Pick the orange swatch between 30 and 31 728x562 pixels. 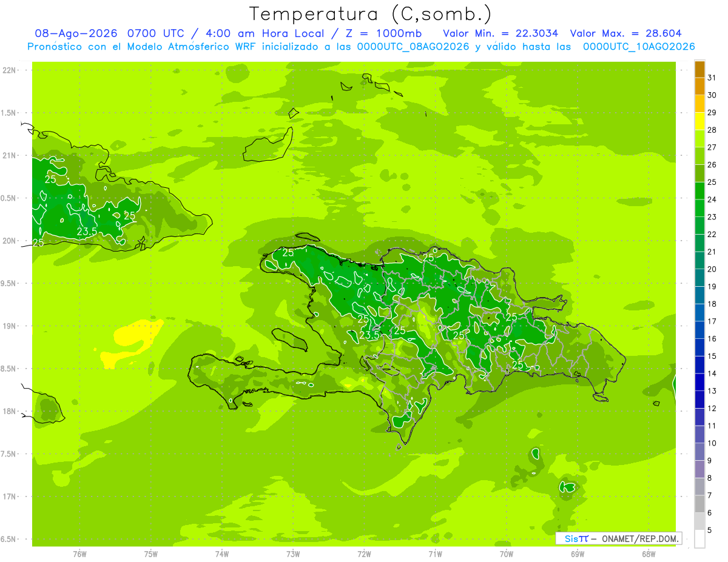point(699,86)
